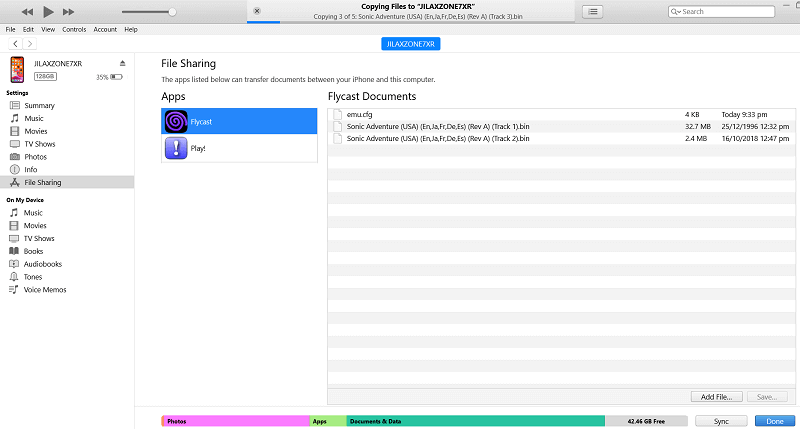Image resolution: width=800 pixels, height=429 pixels.
Task: Click the play button
Action: click(x=48, y=12)
